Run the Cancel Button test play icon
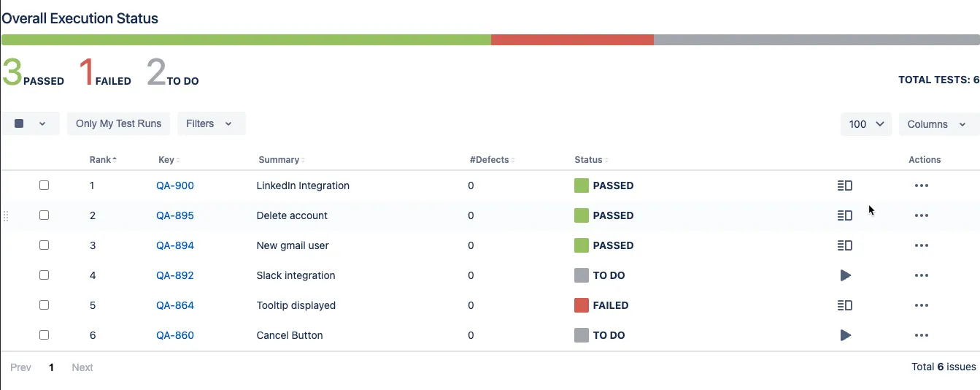Screen dimensions: 980x390 846,335
